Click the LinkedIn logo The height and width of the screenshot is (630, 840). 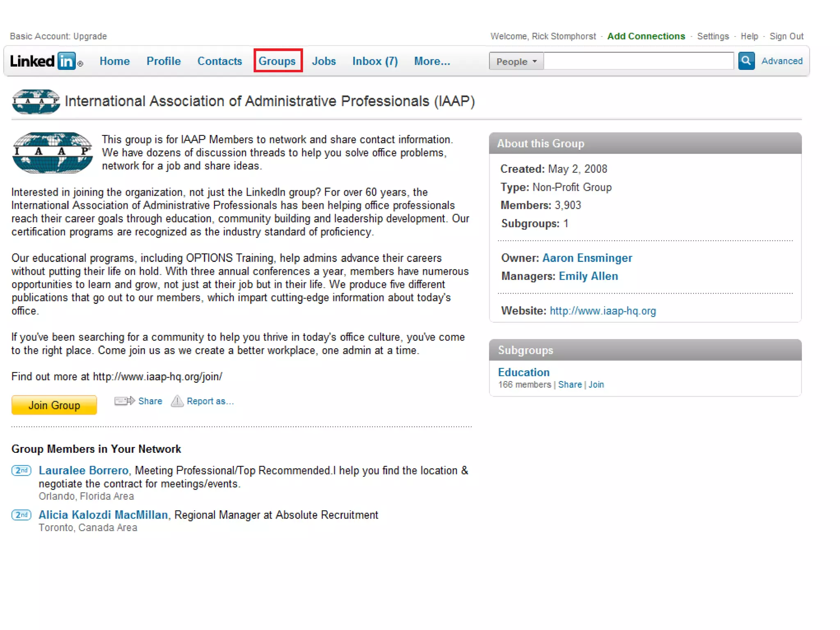click(x=46, y=61)
